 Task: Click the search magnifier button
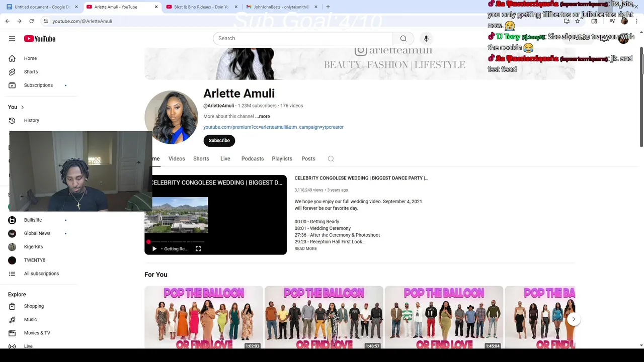tap(404, 39)
